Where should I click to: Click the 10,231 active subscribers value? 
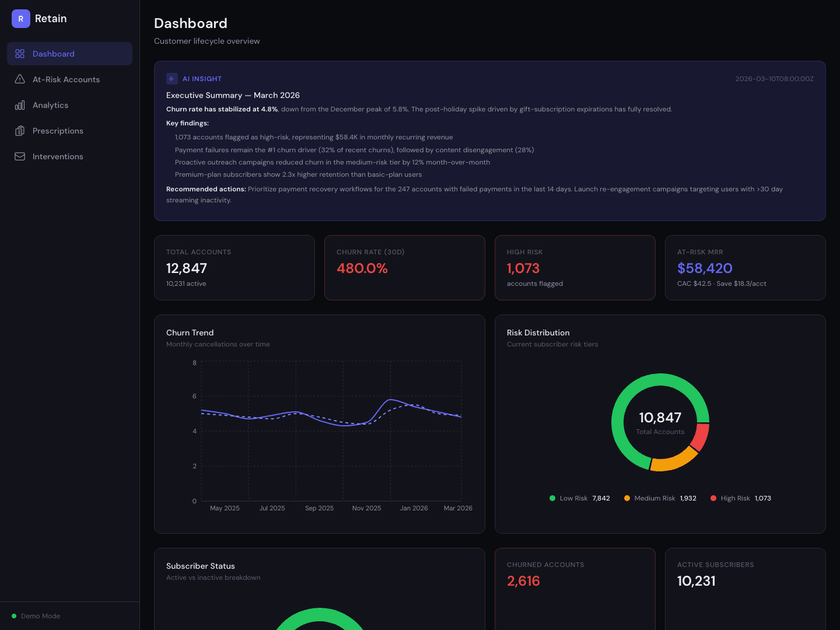point(696,581)
